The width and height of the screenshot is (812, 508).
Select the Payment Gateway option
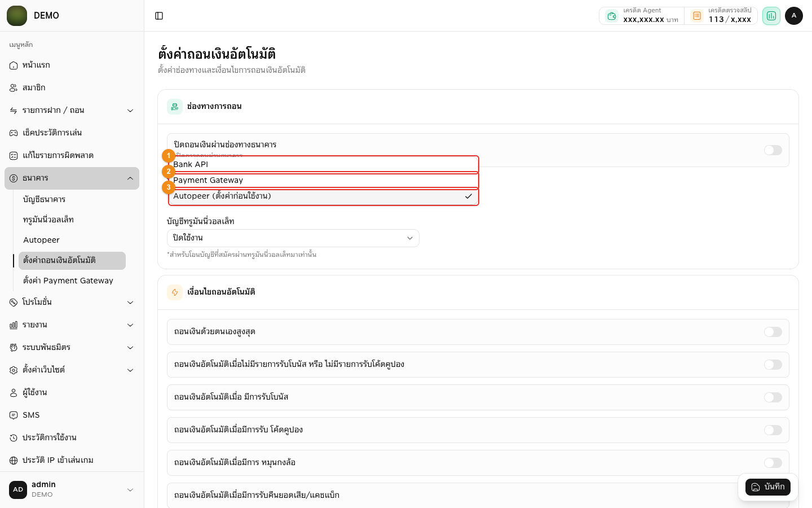click(x=324, y=180)
